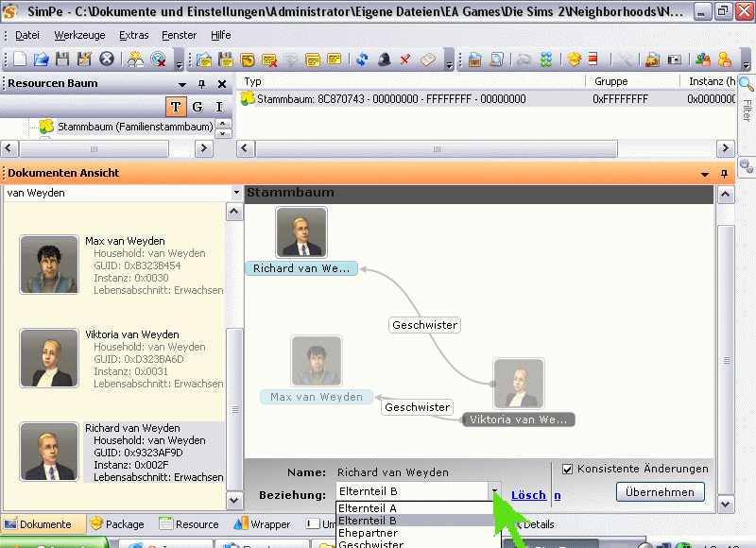Image resolution: width=756 pixels, height=548 pixels.
Task: Click the Lösch link
Action: tap(528, 495)
